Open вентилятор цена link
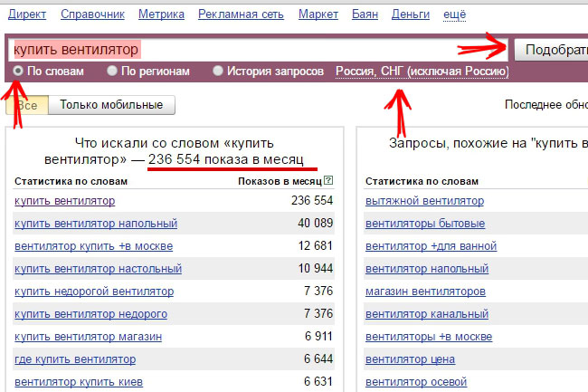Image resolution: width=588 pixels, height=392 pixels. click(411, 359)
